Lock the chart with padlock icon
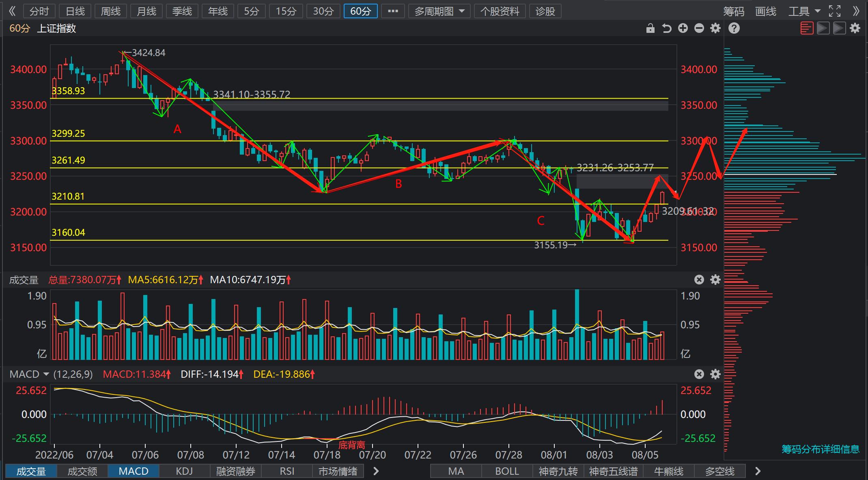This screenshot has height=480, width=868. click(x=650, y=28)
